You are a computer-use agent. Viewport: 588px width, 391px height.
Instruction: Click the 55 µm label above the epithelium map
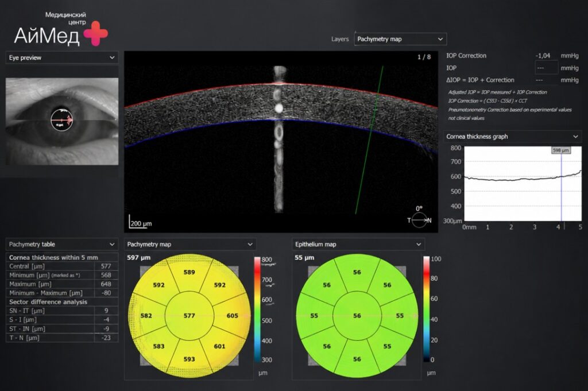click(x=304, y=258)
